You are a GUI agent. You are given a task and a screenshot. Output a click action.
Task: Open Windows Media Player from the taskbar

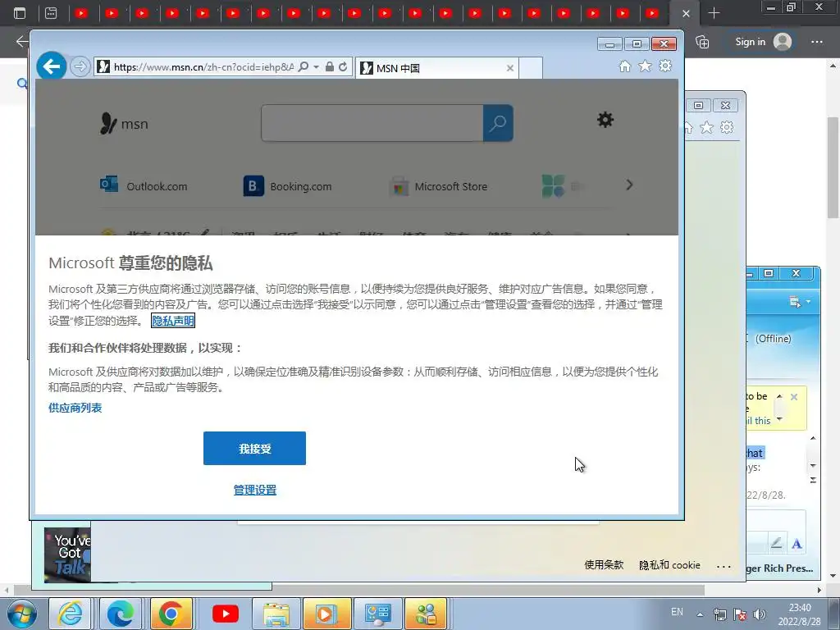[326, 614]
